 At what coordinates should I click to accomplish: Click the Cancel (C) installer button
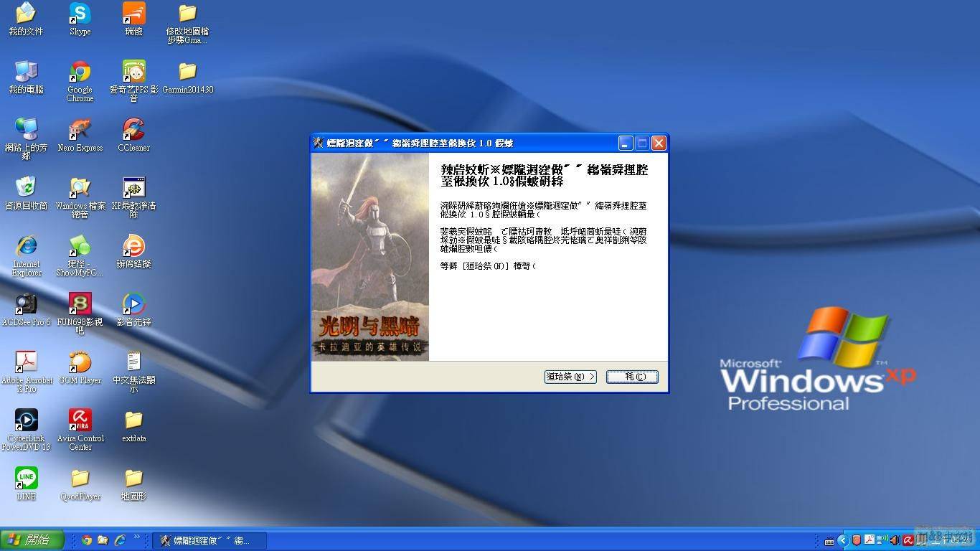(631, 377)
